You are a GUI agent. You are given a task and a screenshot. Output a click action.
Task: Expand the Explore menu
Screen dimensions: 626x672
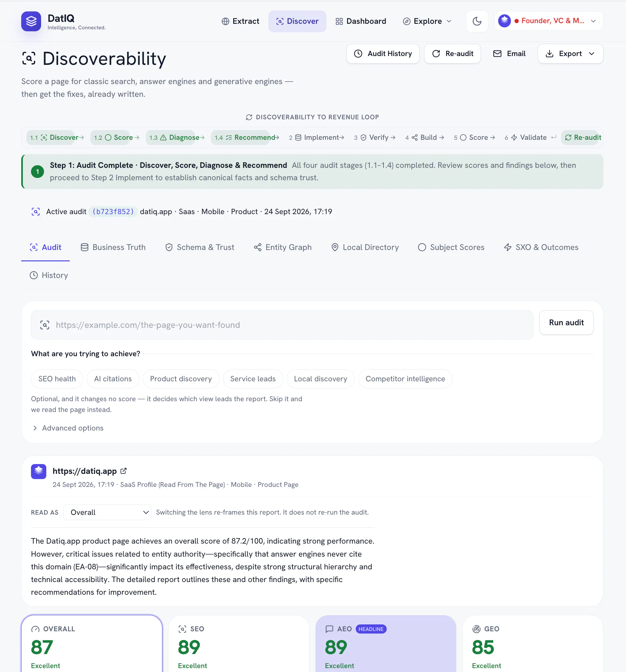pyautogui.click(x=427, y=21)
